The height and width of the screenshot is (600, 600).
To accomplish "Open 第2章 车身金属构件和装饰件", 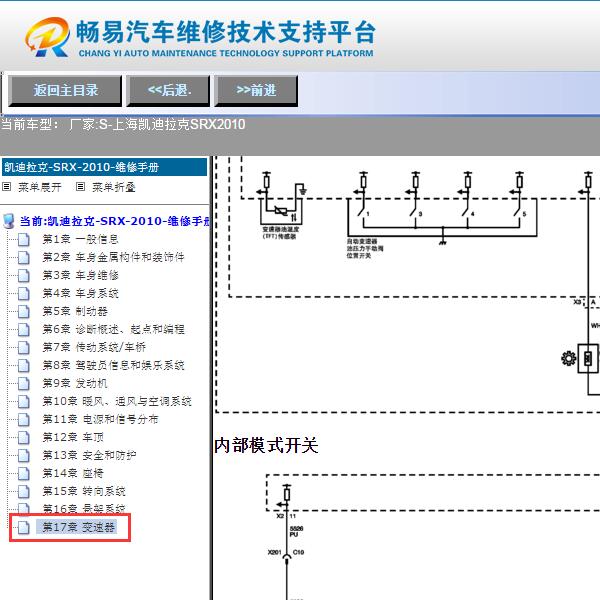I will [x=113, y=257].
